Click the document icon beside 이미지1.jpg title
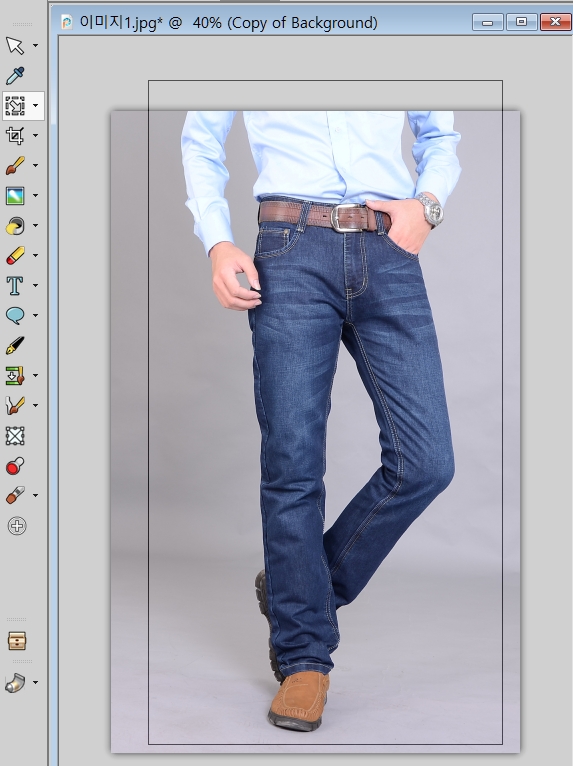This screenshot has height=766, width=573. click(x=66, y=22)
